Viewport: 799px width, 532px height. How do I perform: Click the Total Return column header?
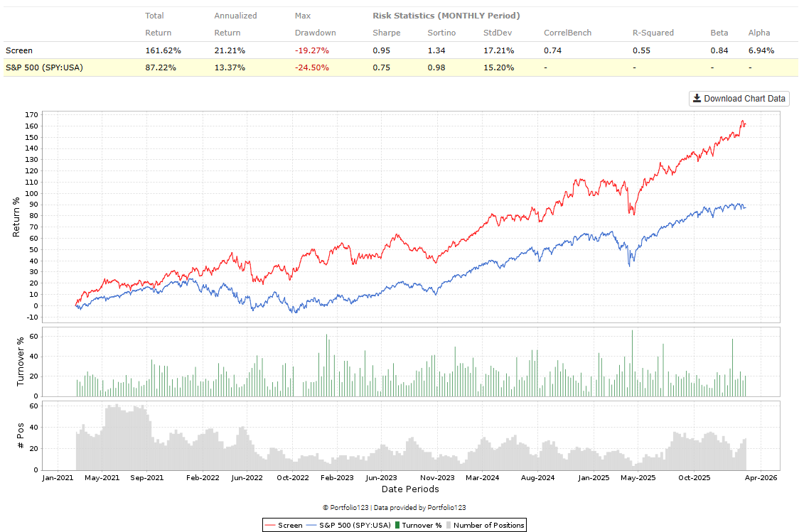156,24
